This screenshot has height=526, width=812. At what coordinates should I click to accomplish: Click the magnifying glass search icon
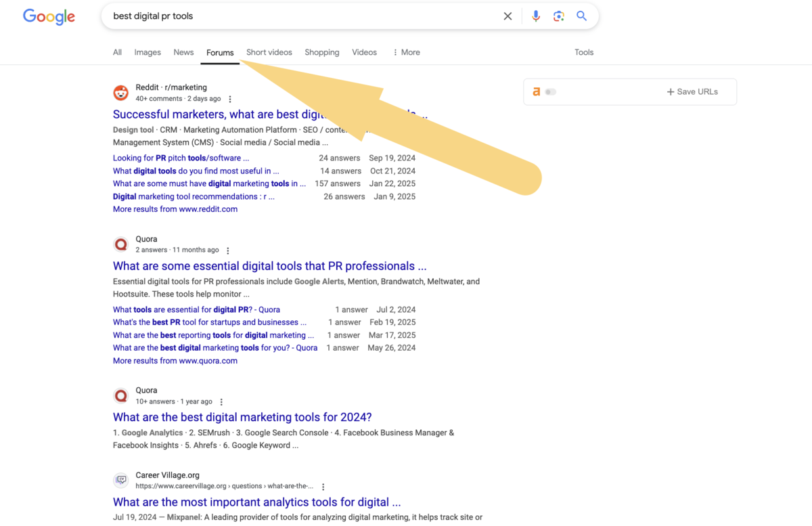pyautogui.click(x=581, y=16)
